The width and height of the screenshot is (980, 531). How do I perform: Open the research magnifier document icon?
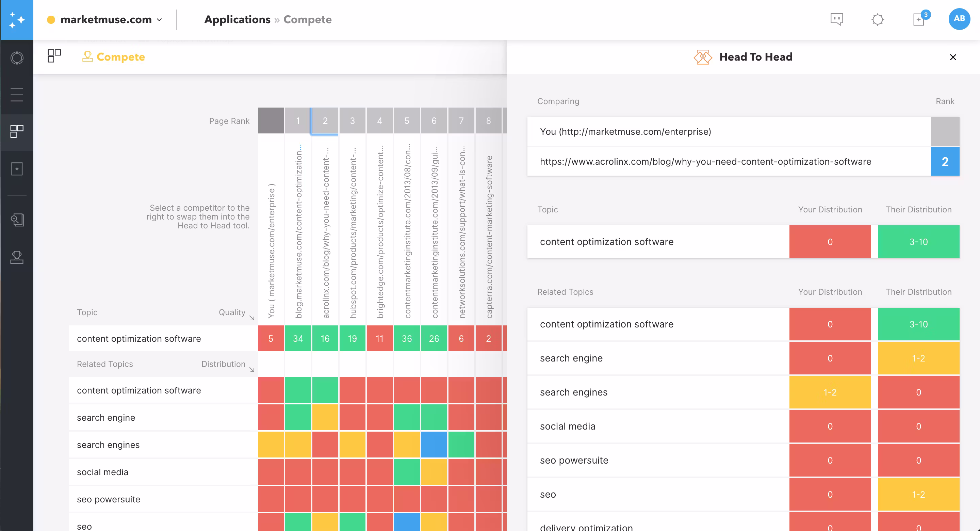click(x=17, y=220)
